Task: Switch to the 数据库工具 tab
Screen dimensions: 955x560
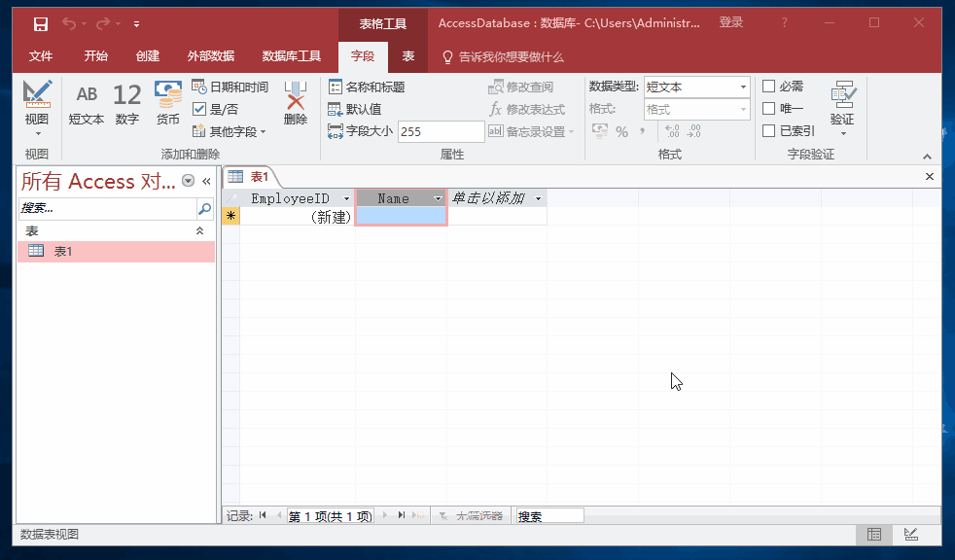Action: (292, 56)
